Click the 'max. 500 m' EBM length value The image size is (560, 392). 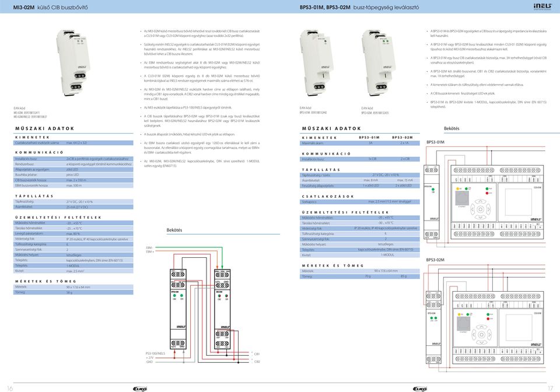[74, 185]
